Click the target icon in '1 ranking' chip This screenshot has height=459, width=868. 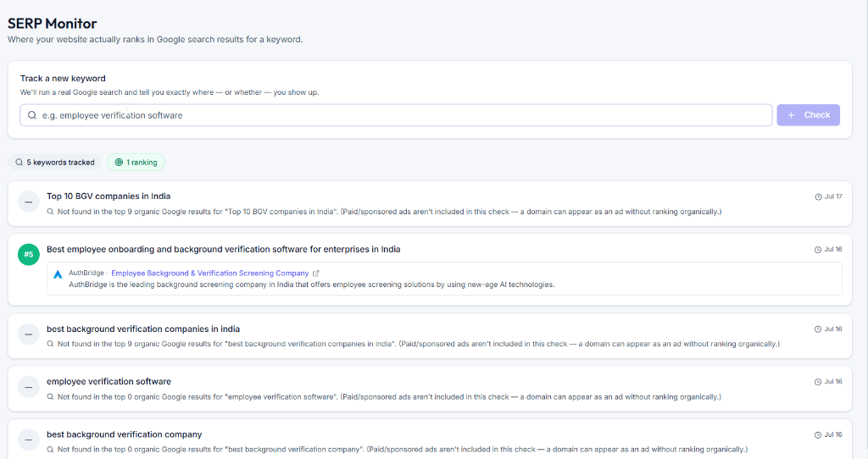[119, 162]
